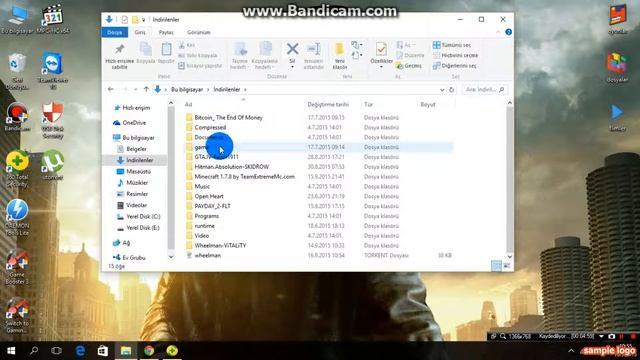The image size is (640, 360).
Task: Click the search İndirilenler field
Action: 485,89
